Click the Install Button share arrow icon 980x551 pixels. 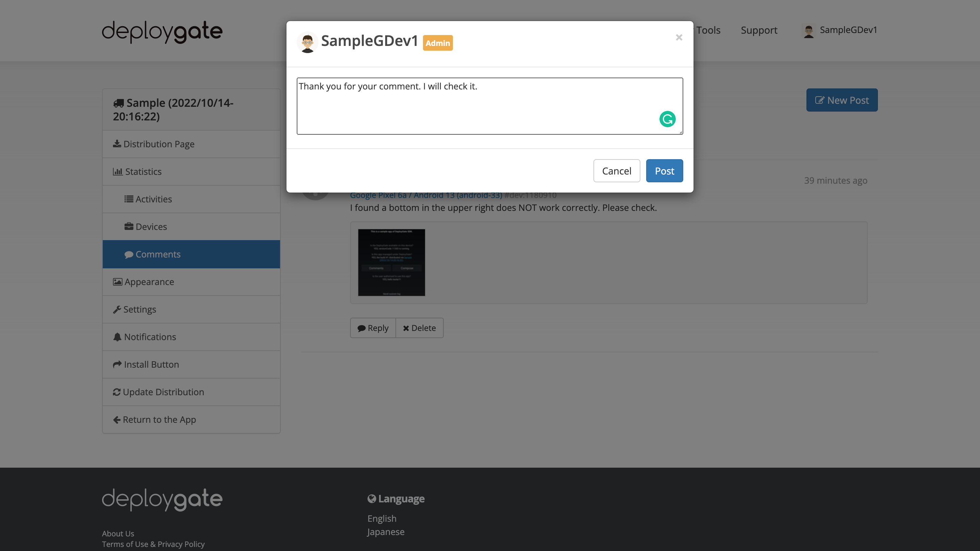117,364
